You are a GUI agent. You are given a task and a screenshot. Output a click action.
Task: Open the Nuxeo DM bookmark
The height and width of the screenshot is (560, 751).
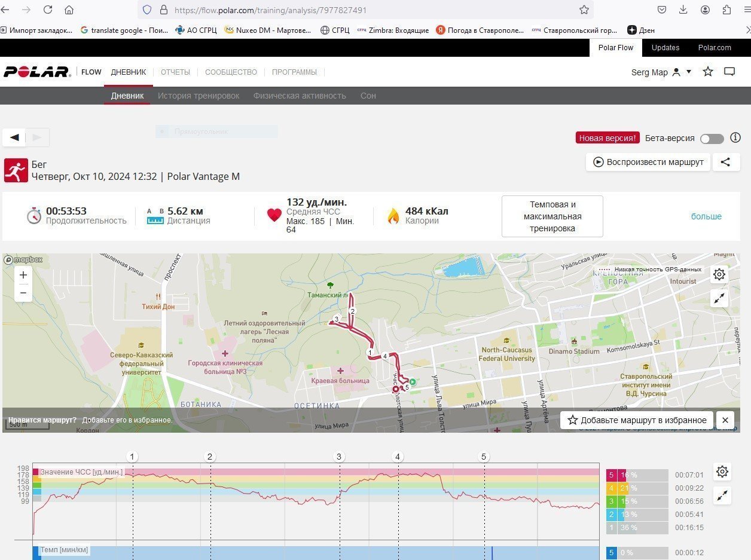click(x=268, y=30)
